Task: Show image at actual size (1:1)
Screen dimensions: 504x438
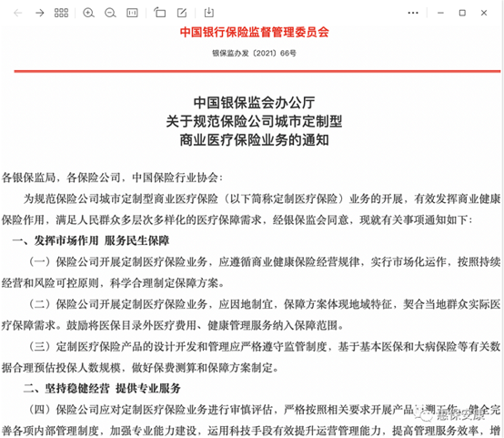Action: (132, 13)
